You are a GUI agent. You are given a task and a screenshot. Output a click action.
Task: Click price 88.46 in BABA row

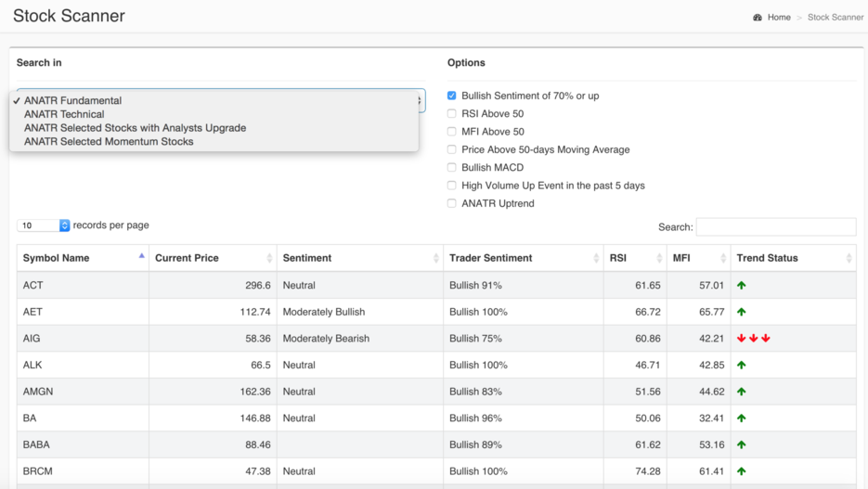pos(258,444)
